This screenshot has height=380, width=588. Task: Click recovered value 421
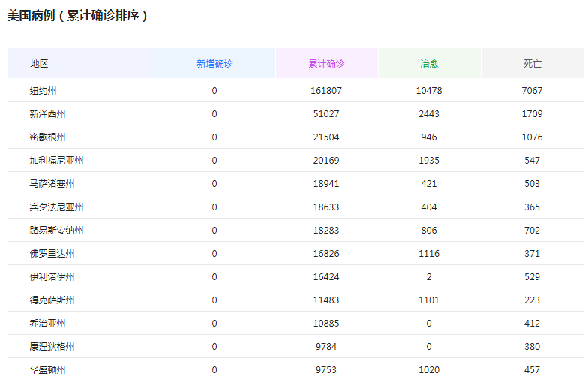pos(429,183)
